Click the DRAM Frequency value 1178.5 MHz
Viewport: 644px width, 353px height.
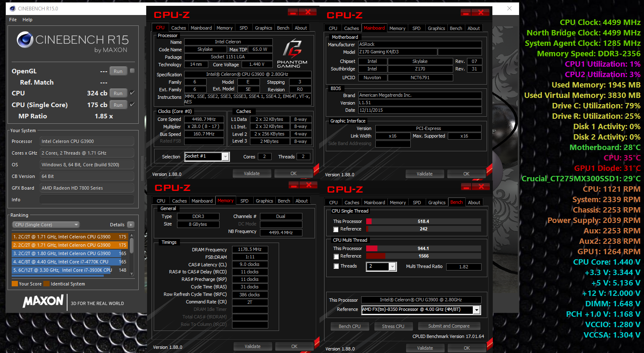tap(250, 249)
